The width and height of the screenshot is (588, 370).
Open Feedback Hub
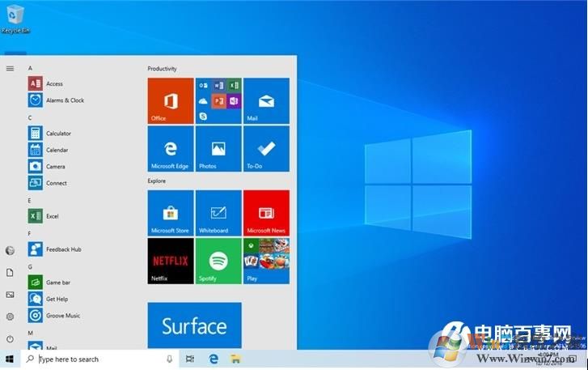click(x=55, y=249)
